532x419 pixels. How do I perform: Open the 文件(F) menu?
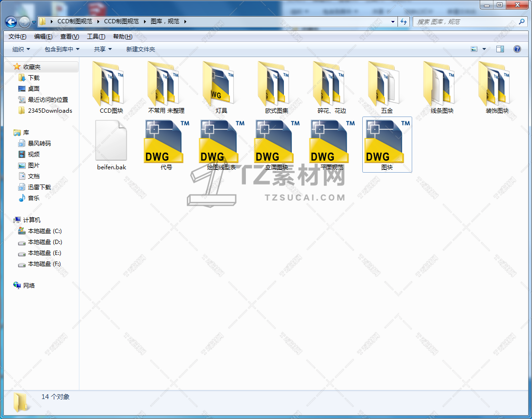(x=17, y=36)
